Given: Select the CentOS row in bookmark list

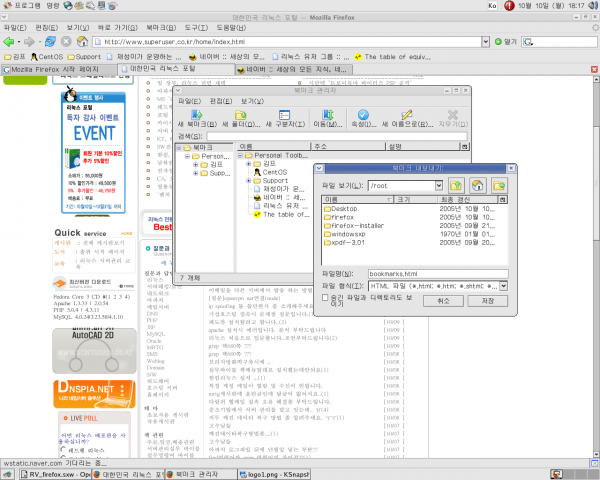Looking at the screenshot, I should coord(271,172).
